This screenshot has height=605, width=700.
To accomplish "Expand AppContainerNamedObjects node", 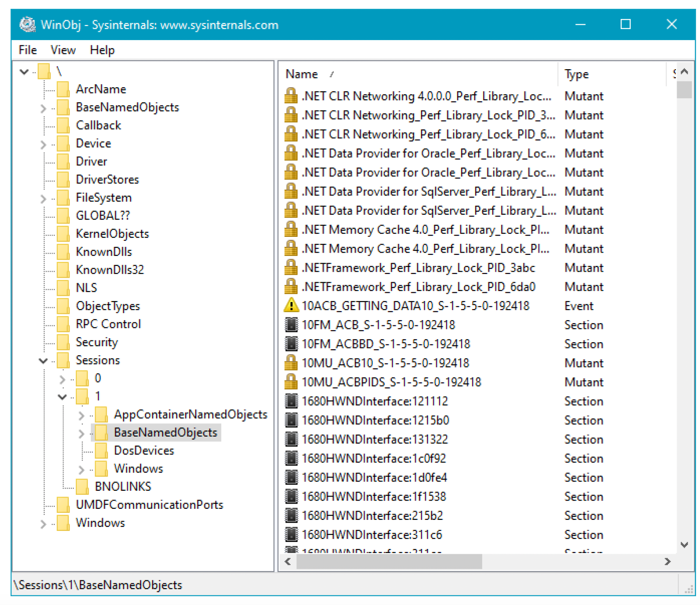I will [x=81, y=415].
